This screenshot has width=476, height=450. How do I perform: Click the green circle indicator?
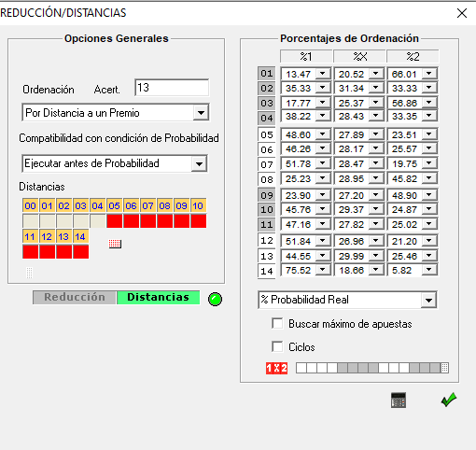(215, 299)
